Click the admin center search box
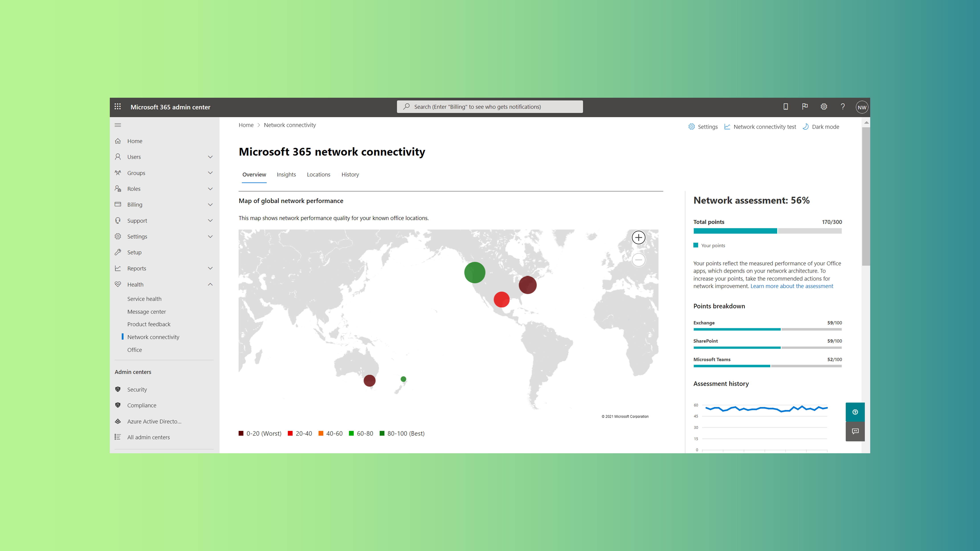The image size is (980, 551). point(490,107)
